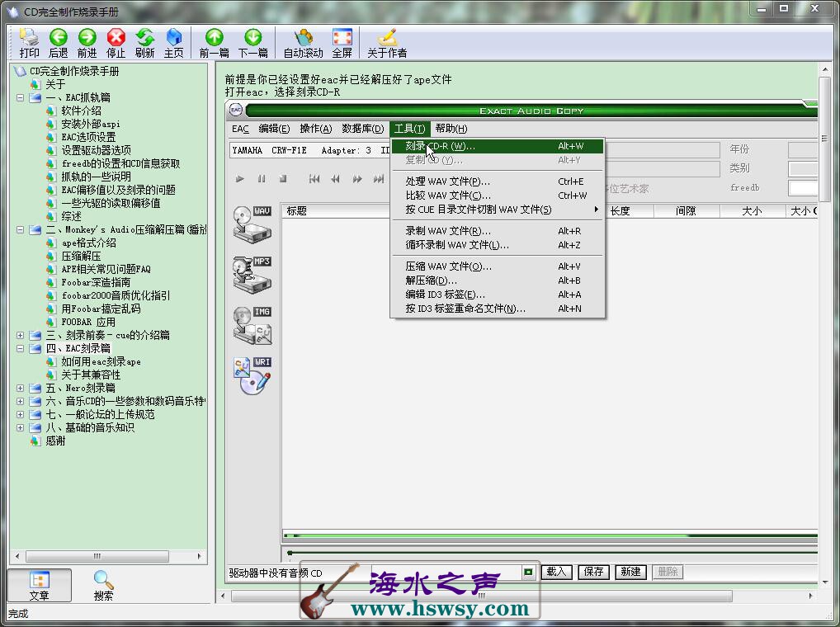Image resolution: width=840 pixels, height=627 pixels.
Task: Click the EAC logo icon in title bar
Action: click(236, 110)
